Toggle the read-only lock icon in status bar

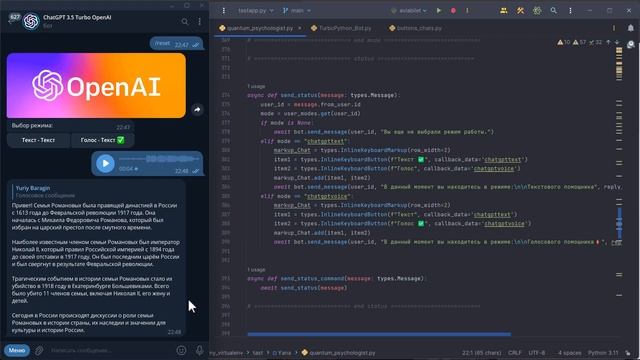[628, 353]
